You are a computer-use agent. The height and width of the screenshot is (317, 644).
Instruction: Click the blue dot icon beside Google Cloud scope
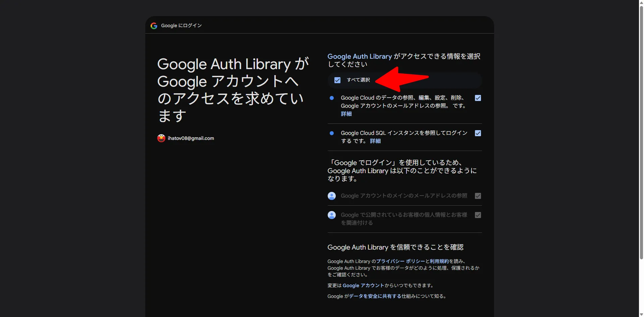[x=332, y=98]
